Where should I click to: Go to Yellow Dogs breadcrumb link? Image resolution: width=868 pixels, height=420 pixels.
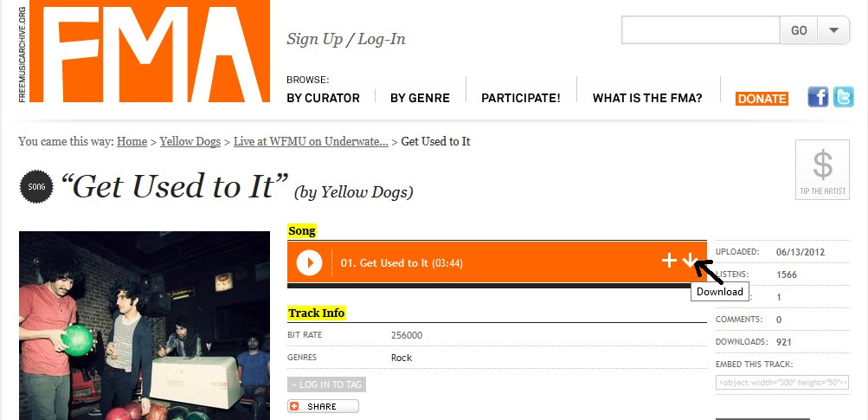(x=190, y=141)
